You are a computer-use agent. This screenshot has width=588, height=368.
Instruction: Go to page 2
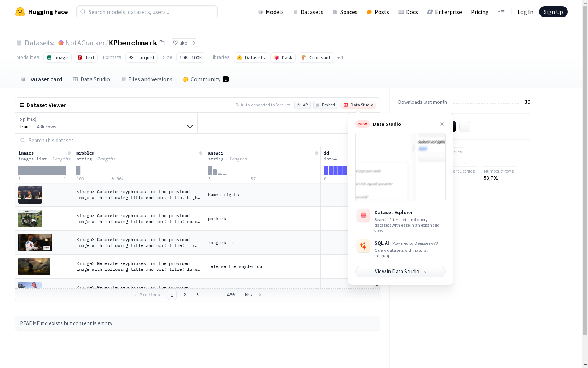185,295
